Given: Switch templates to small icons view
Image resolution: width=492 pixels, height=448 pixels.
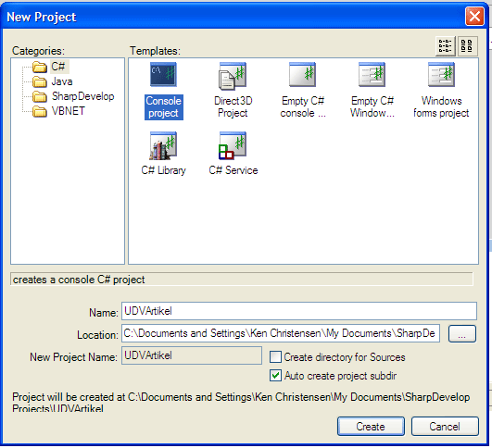Looking at the screenshot, I should pos(446,46).
